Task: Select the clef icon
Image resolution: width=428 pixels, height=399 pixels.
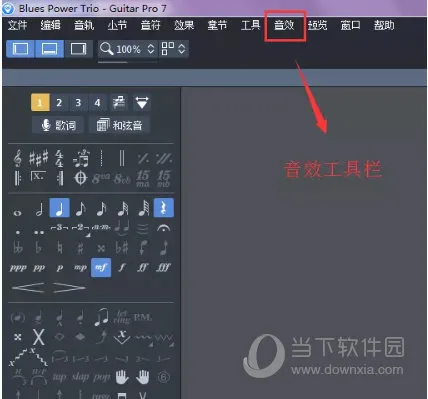Action: click(x=18, y=158)
